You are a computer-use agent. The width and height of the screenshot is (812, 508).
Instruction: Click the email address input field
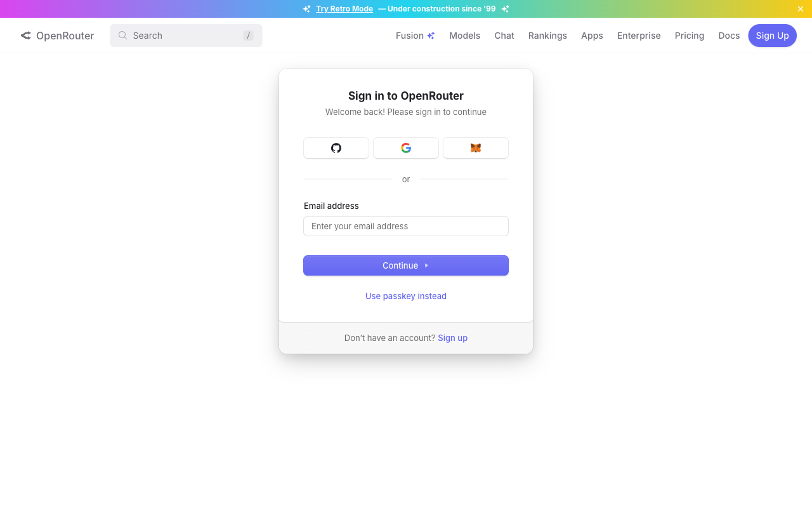[405, 226]
